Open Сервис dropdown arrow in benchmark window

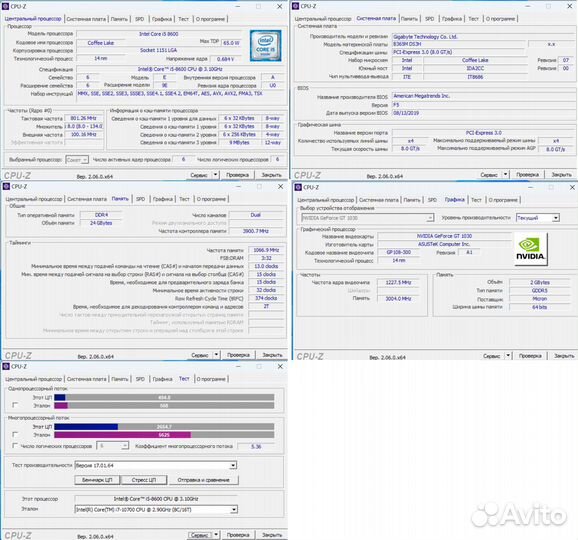[x=216, y=534]
